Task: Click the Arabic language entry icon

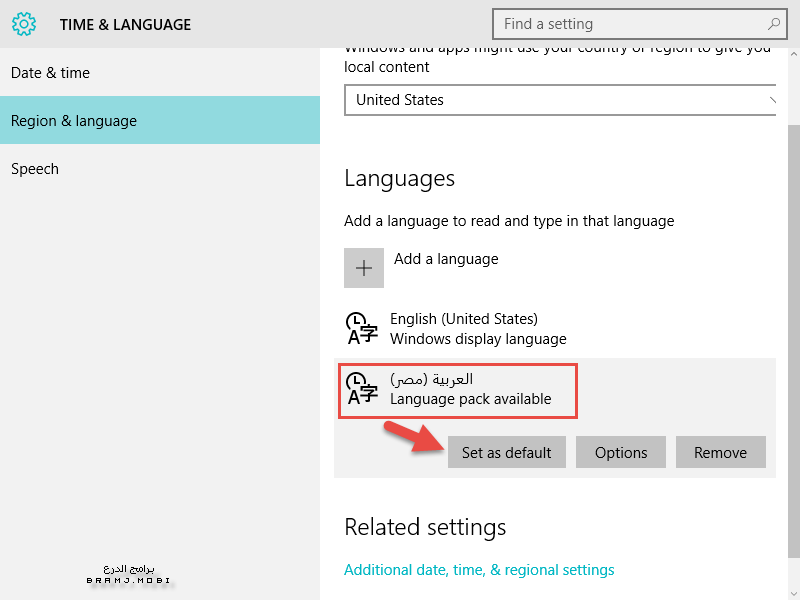Action: (x=361, y=389)
